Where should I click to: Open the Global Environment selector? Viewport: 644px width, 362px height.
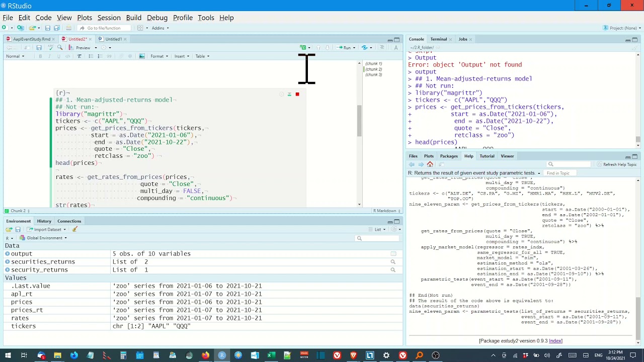(x=42, y=238)
